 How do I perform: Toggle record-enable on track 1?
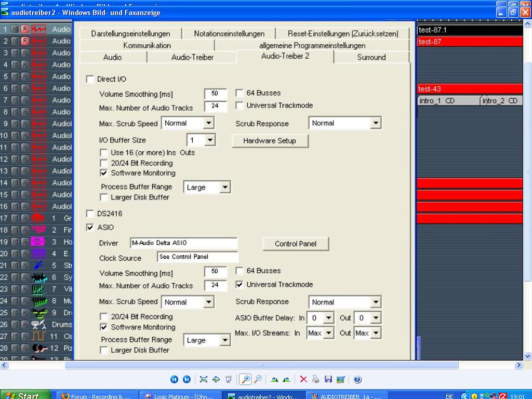tap(25, 29)
